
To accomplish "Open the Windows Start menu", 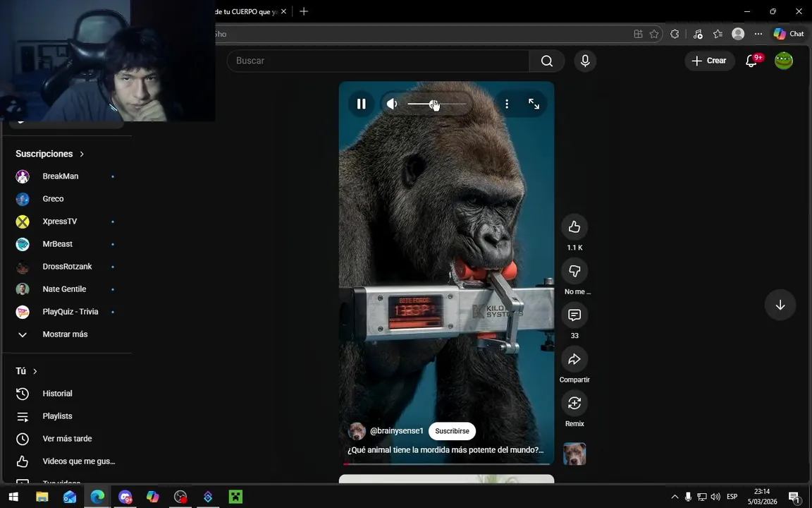I will [13, 497].
